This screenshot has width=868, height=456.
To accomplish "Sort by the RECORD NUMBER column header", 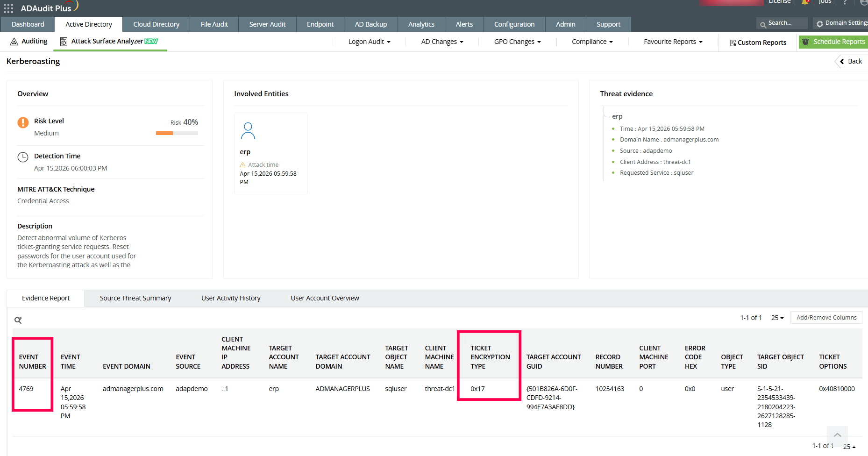I will tap(609, 362).
